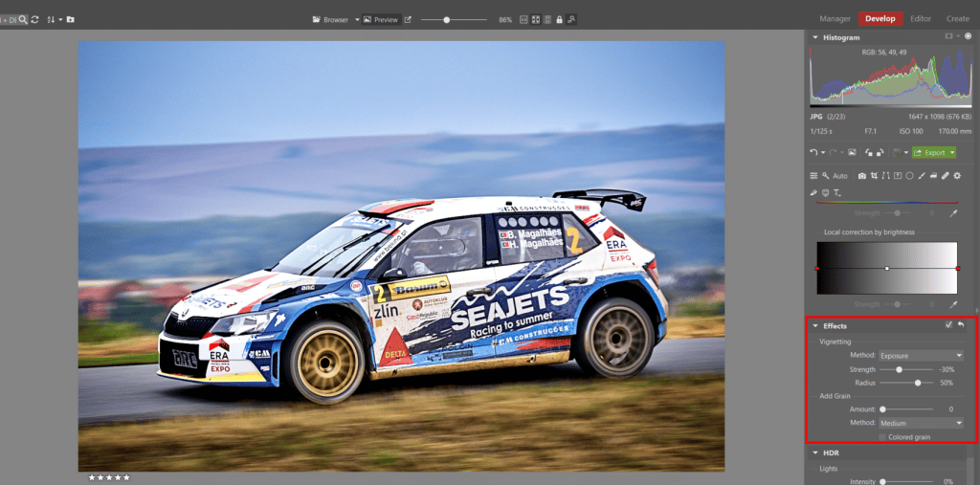Viewport: 980px width, 485px height.
Task: Click the refresh arrows icon
Action: click(x=34, y=19)
